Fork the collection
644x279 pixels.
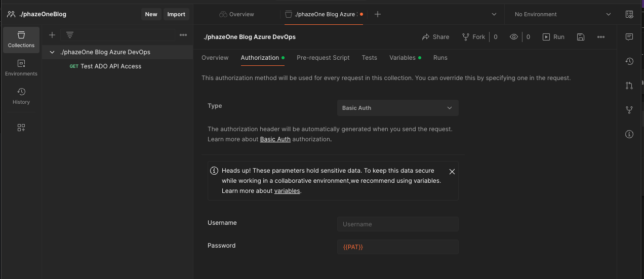(473, 37)
